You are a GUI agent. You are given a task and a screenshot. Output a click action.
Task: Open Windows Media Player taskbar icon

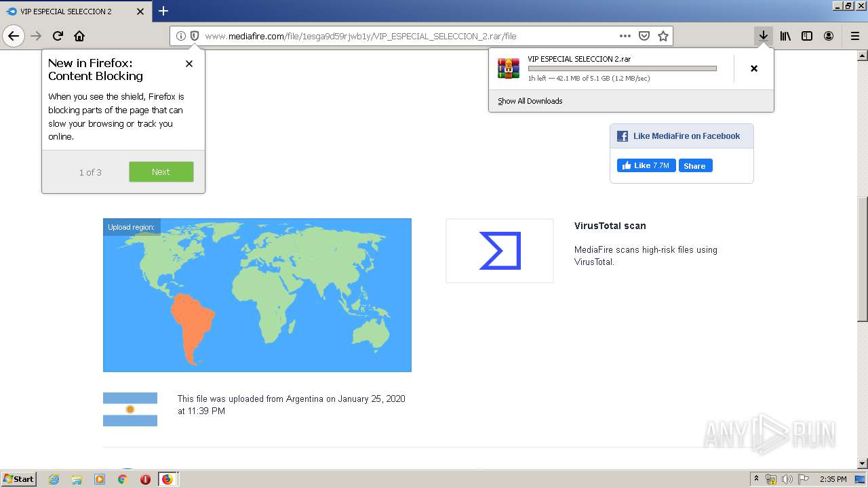(100, 479)
